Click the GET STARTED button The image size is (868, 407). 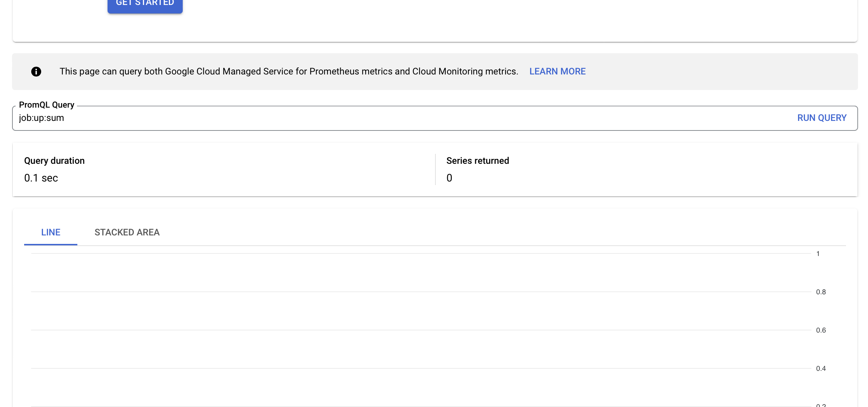point(145,4)
